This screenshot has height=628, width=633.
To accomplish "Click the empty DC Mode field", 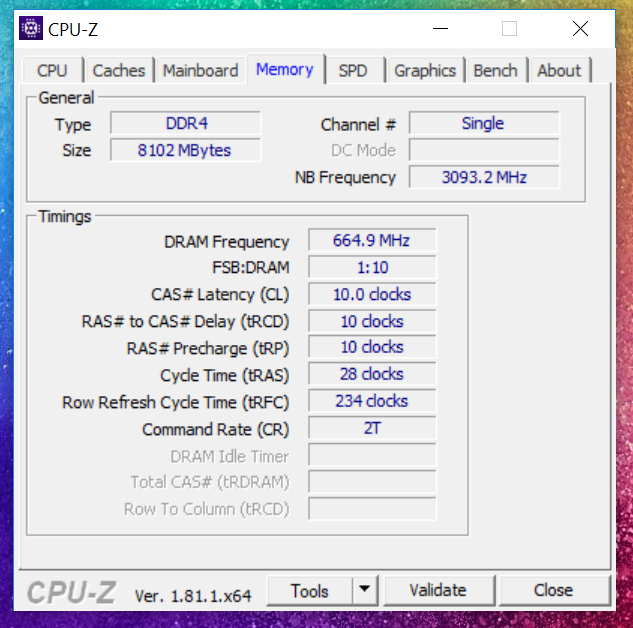I will 484,150.
